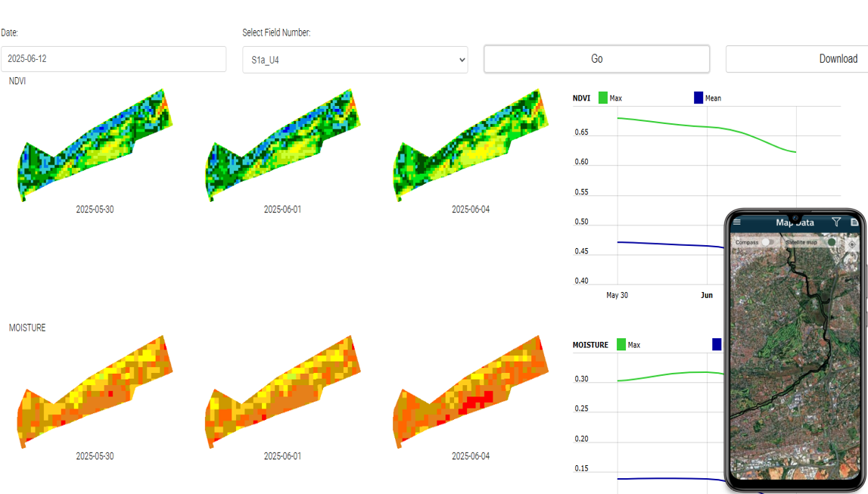Click the Date input field
This screenshot has width=868, height=494.
pos(114,59)
